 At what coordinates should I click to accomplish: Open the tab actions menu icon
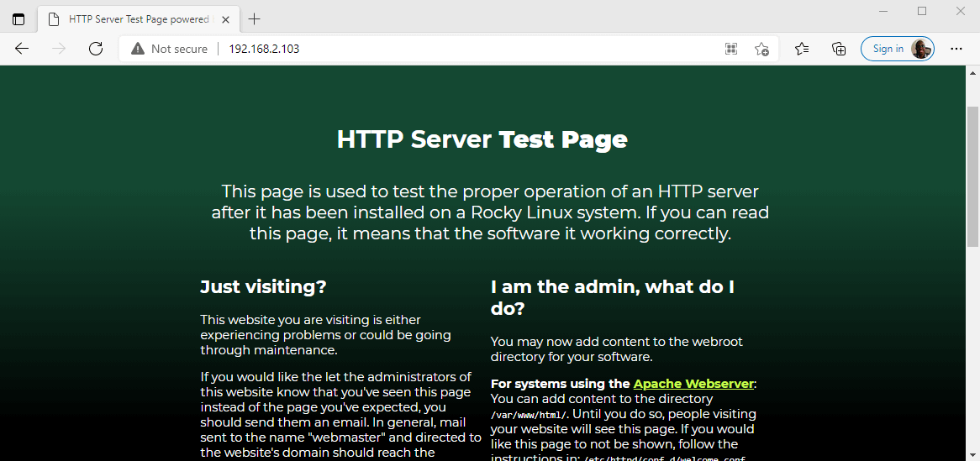[18, 19]
